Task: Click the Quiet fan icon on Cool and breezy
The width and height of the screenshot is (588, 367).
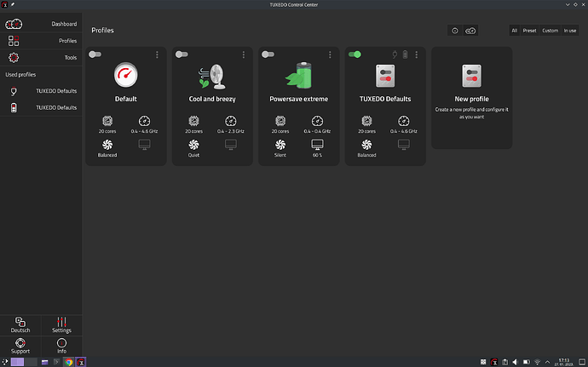Action: pyautogui.click(x=194, y=145)
